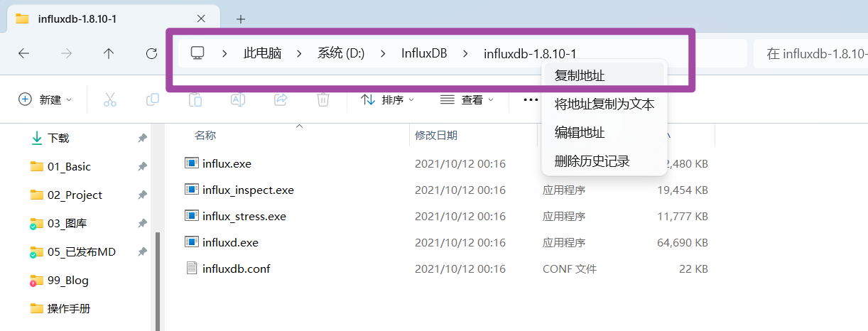Unpin 03_图库 using its pin icon

(x=142, y=223)
